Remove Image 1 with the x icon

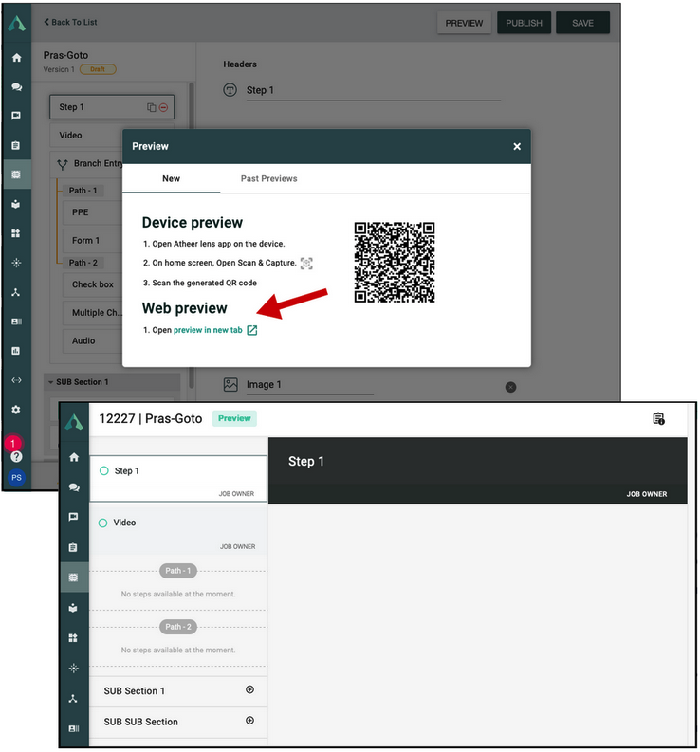click(x=510, y=387)
